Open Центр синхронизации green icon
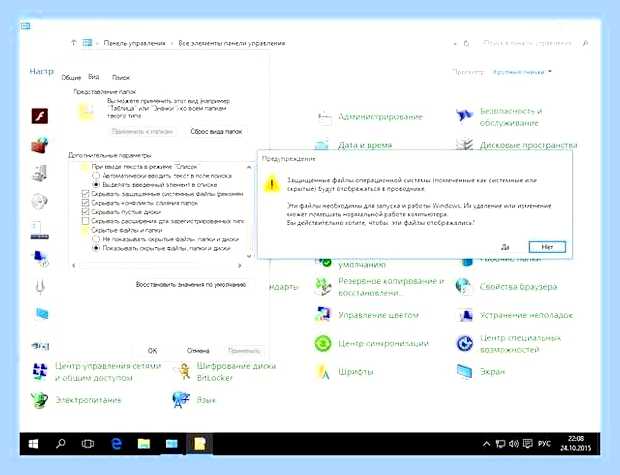Image resolution: width=620 pixels, height=475 pixels. tap(323, 343)
